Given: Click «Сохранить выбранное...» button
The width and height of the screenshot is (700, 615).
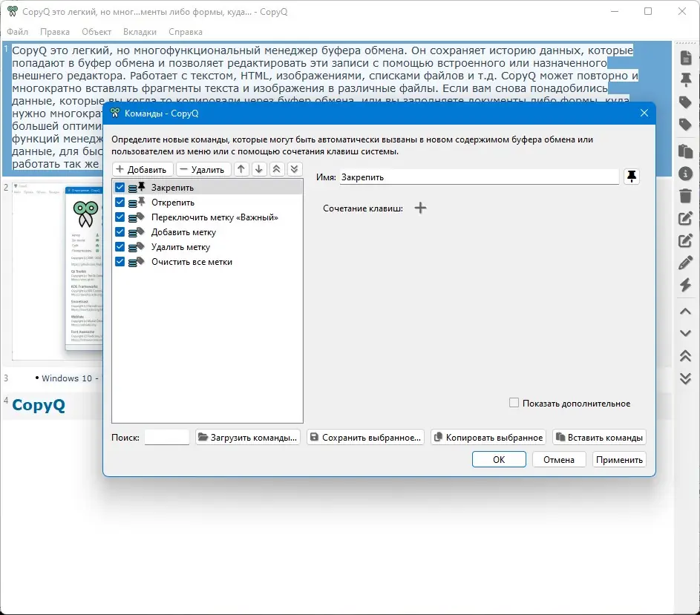Looking at the screenshot, I should [366, 438].
